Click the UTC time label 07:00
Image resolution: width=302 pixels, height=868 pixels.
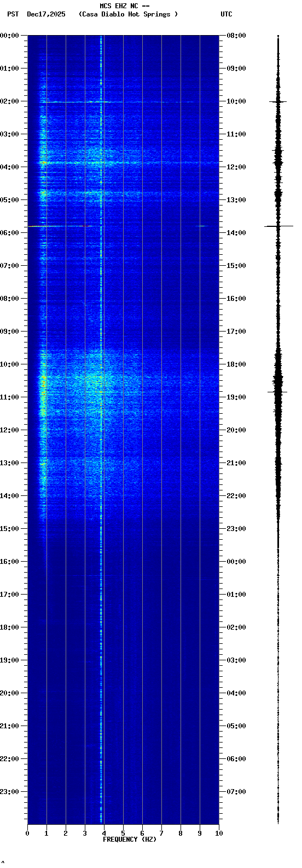click(236, 792)
